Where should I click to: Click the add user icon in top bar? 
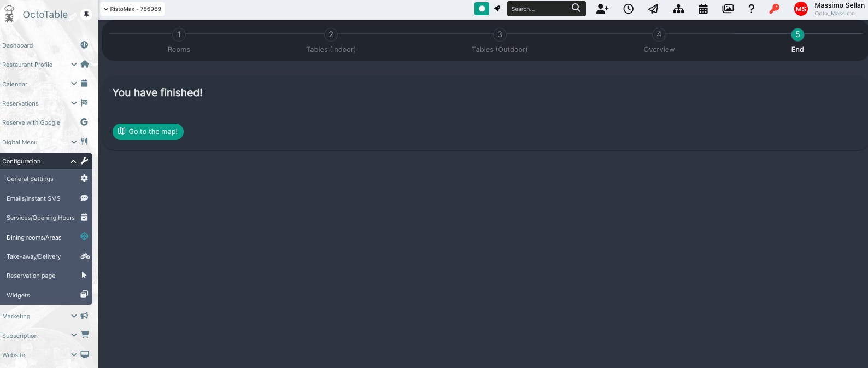[602, 9]
